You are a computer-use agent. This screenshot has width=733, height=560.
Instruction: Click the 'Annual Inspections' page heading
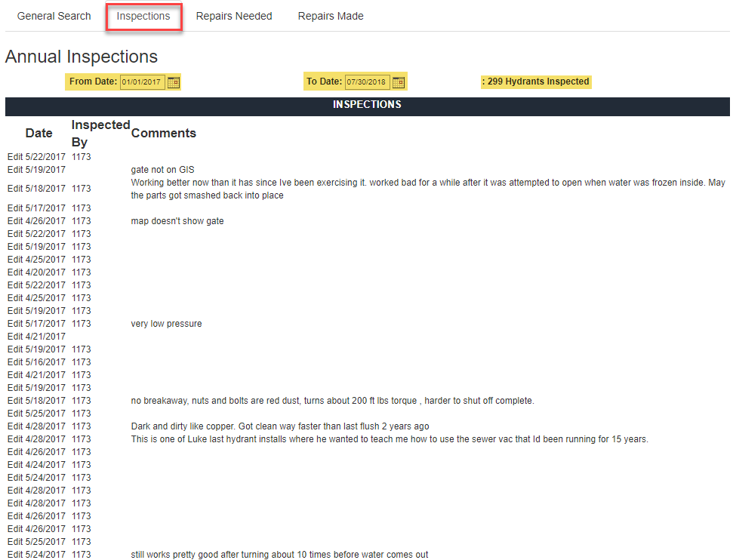[82, 57]
